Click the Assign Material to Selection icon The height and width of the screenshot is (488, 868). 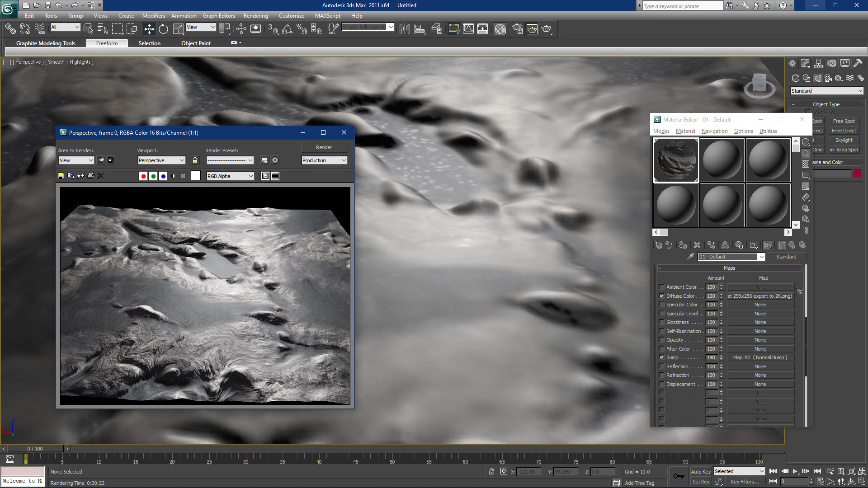[683, 245]
